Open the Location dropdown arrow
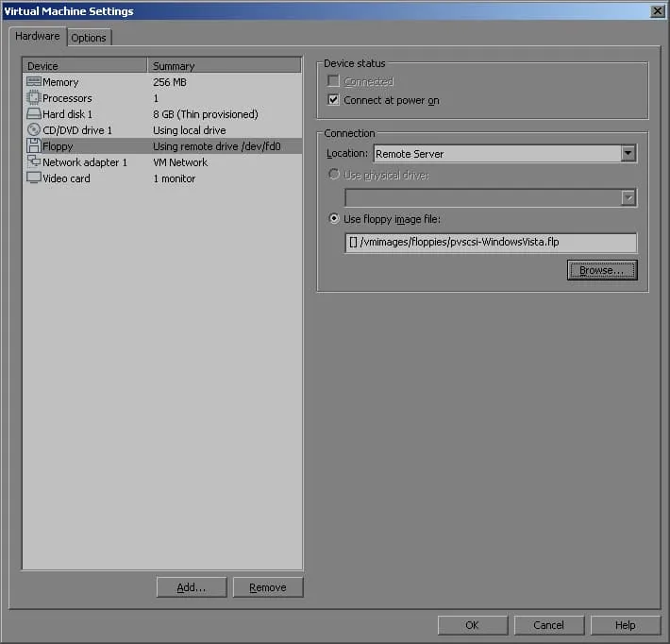 [628, 153]
